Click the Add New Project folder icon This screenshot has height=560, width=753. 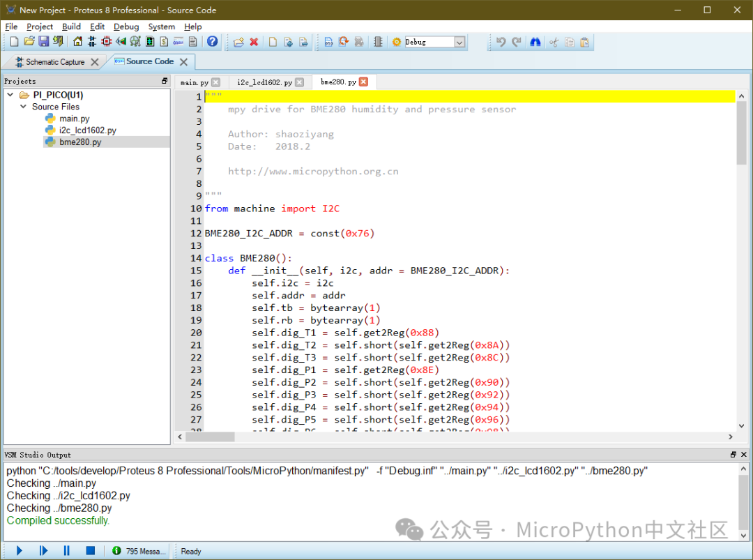coord(238,43)
